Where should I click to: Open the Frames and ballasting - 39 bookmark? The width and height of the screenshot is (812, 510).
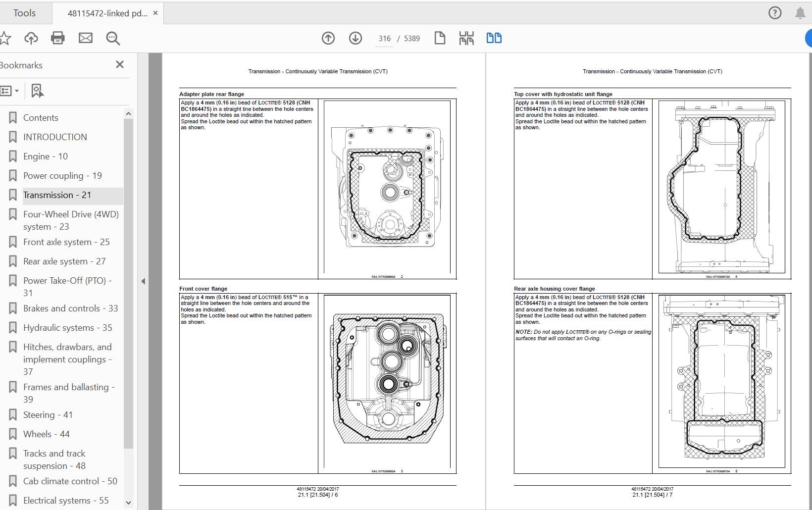(69, 393)
